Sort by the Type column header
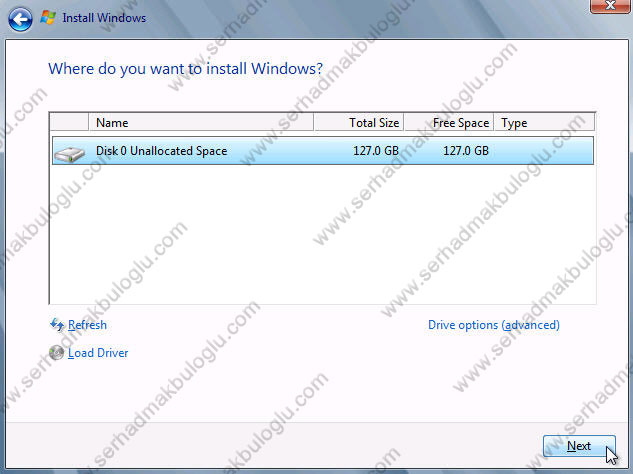The width and height of the screenshot is (633, 474). [544, 122]
